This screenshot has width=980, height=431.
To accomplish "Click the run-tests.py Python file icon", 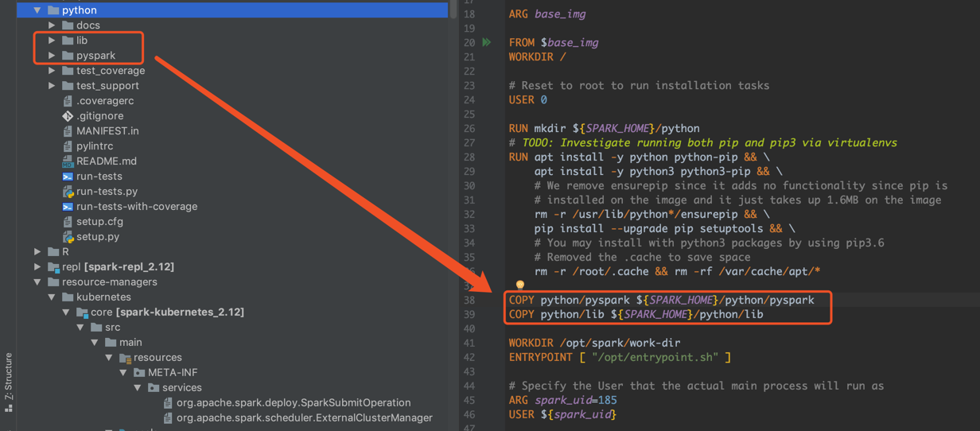I will coord(68,192).
